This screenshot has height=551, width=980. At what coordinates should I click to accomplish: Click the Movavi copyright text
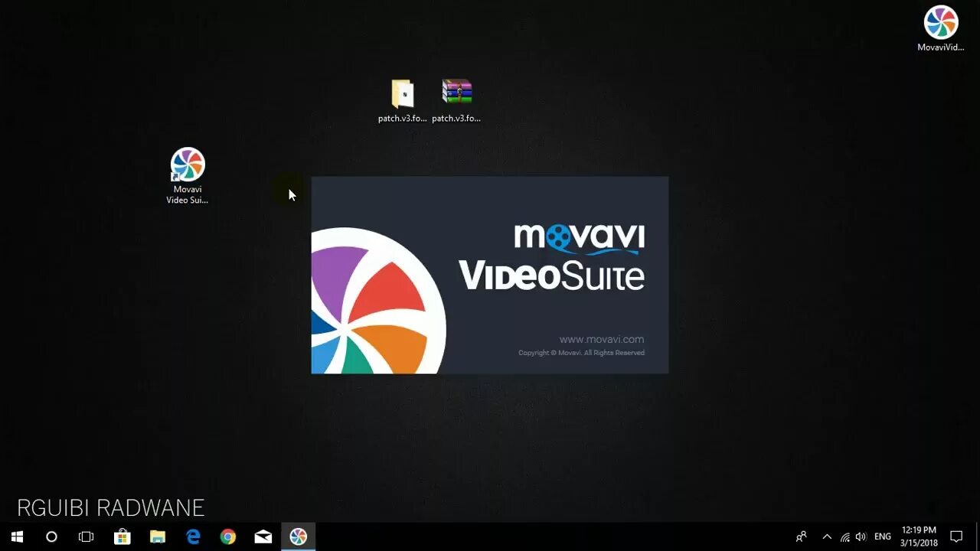point(581,353)
